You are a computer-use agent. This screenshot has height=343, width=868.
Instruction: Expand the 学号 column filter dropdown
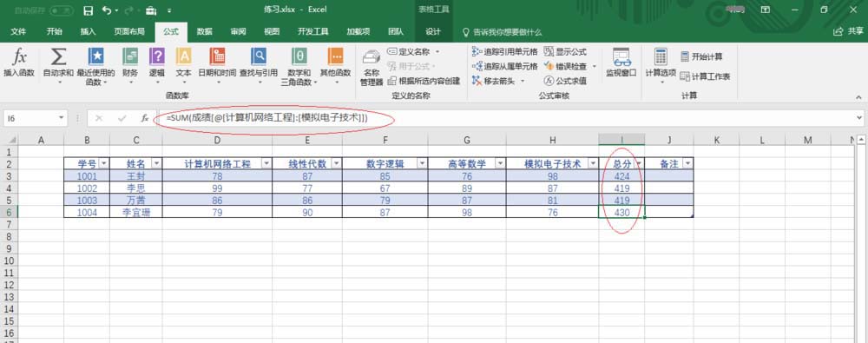point(103,163)
